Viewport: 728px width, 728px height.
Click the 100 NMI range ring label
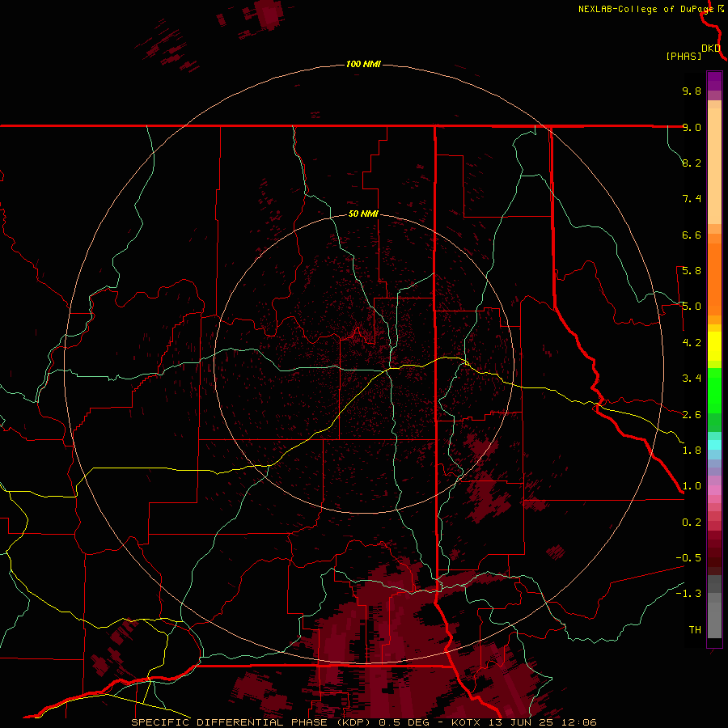363,64
